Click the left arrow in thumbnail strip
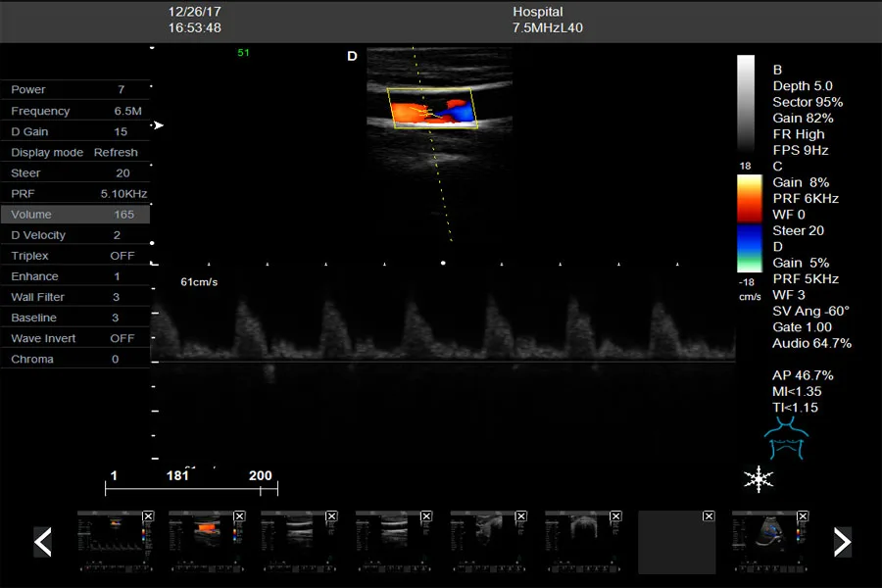 click(x=43, y=542)
